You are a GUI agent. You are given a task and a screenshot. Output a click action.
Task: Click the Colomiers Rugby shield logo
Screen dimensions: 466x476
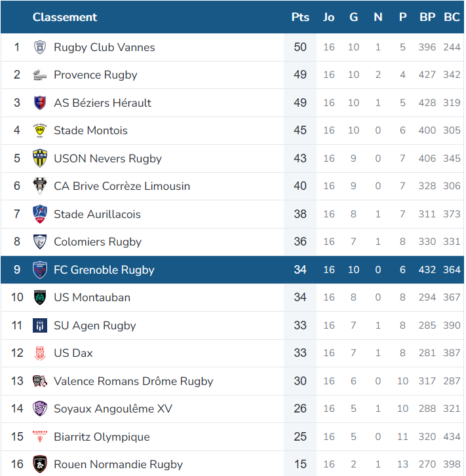[x=40, y=242]
